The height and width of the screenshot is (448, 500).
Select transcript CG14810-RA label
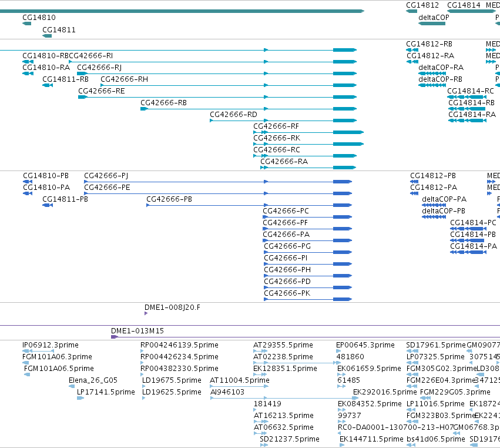[46, 68]
